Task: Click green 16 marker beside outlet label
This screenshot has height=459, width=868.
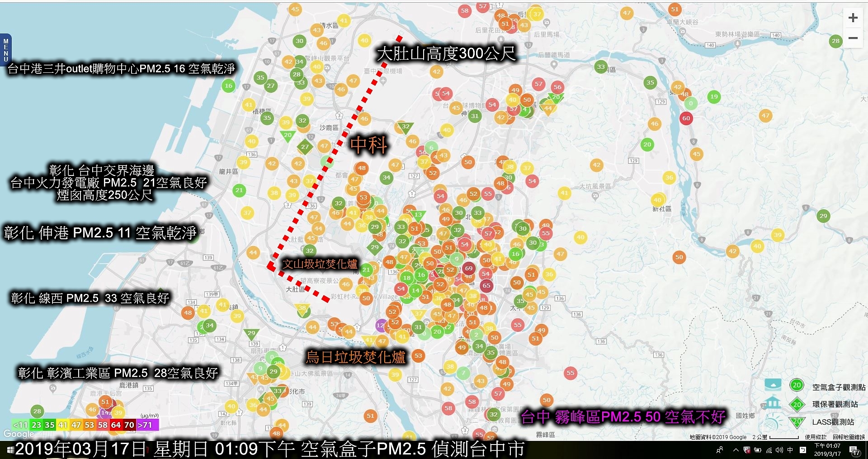Action: point(229,85)
